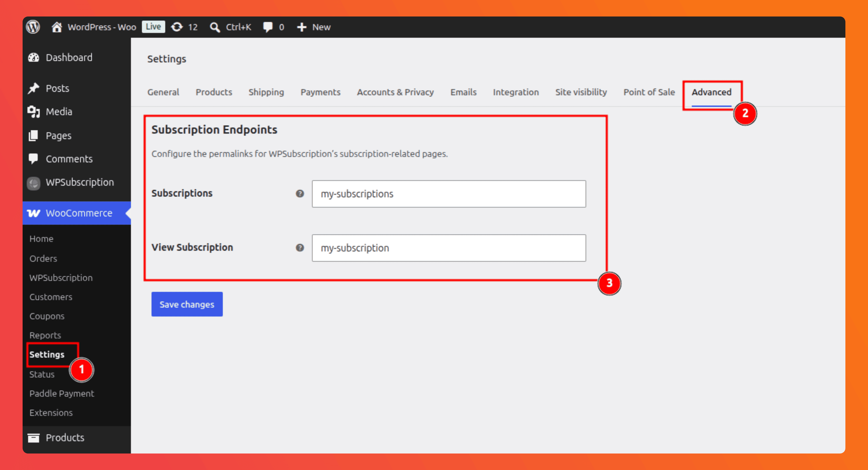The image size is (868, 470).
Task: Open Extensions submenu item
Action: click(x=51, y=413)
